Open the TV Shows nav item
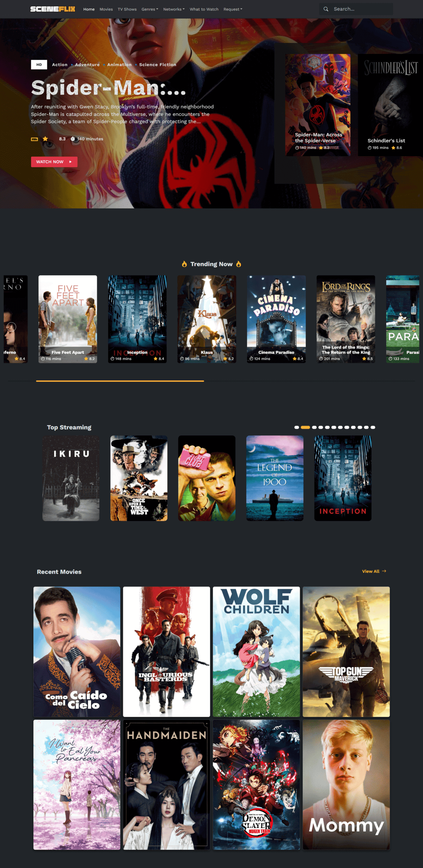Screen dimensions: 423x868 click(x=127, y=9)
